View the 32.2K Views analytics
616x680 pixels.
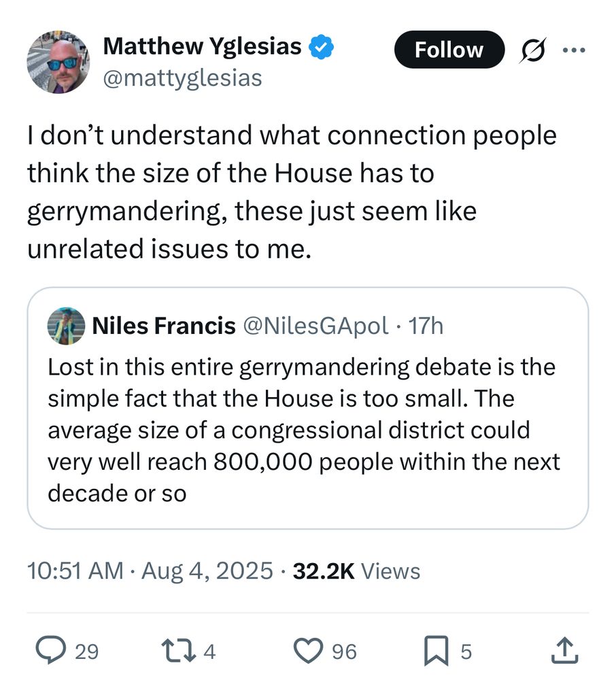[356, 571]
